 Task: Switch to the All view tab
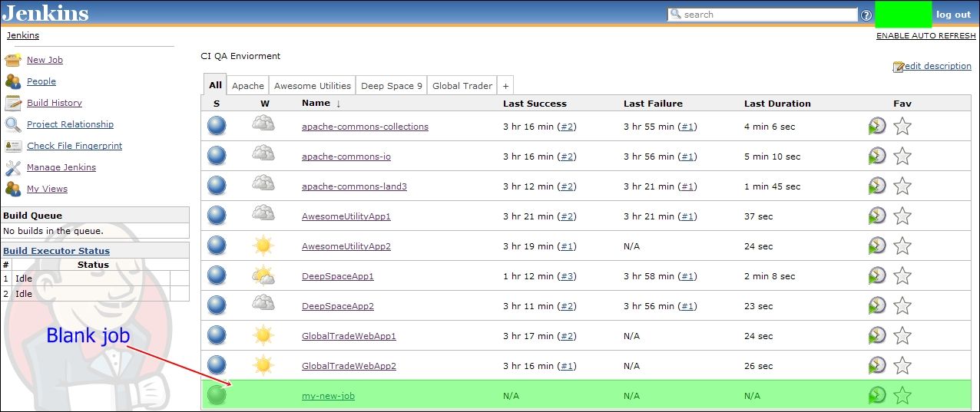[215, 85]
